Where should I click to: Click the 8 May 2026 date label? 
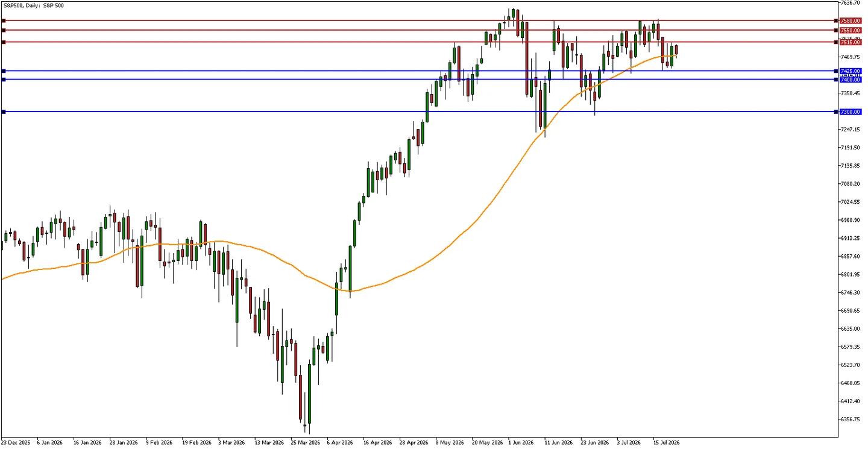pos(448,442)
